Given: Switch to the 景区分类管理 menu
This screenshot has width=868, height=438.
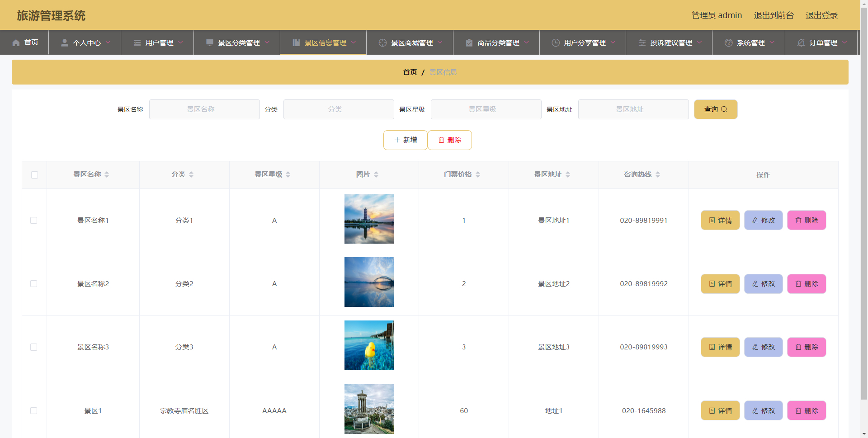Looking at the screenshot, I should click(239, 42).
